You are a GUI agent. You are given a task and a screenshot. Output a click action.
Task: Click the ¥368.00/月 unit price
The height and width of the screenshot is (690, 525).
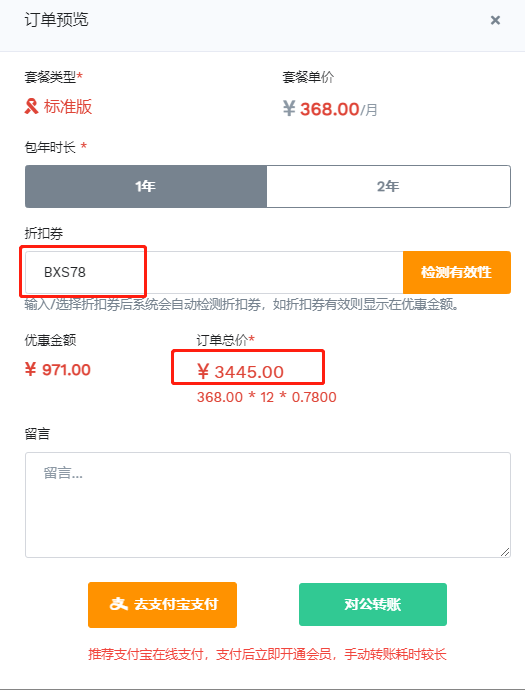(x=330, y=109)
